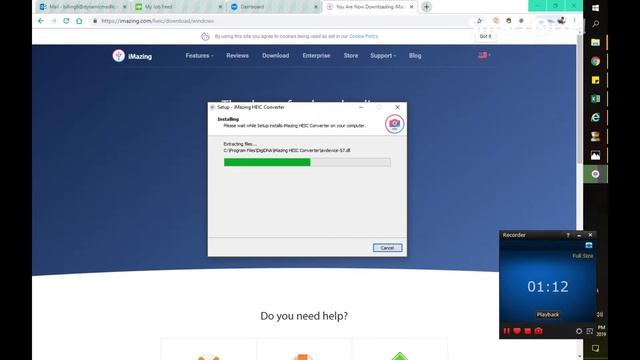Open Internet Explorer from taskbar
640x360 pixels.
pos(596,118)
